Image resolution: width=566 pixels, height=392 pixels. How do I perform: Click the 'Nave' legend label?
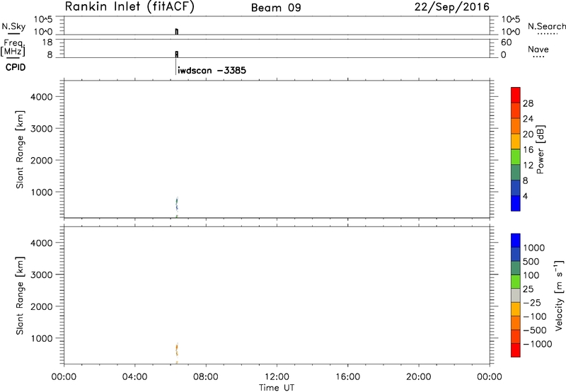pos(538,50)
